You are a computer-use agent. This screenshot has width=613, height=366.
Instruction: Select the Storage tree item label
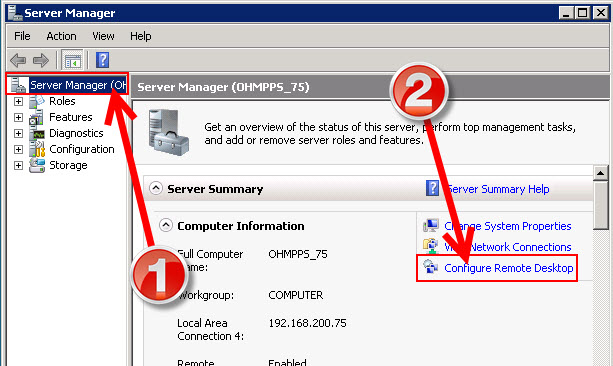pyautogui.click(x=68, y=165)
